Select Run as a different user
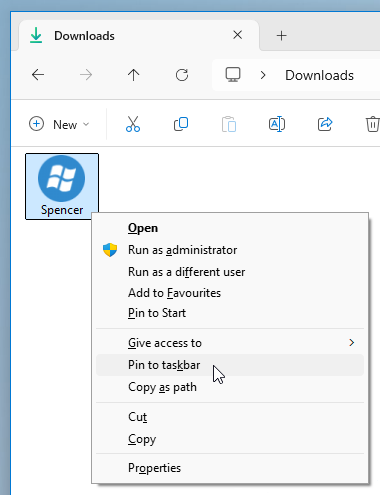Image resolution: width=380 pixels, height=495 pixels. 230,272
